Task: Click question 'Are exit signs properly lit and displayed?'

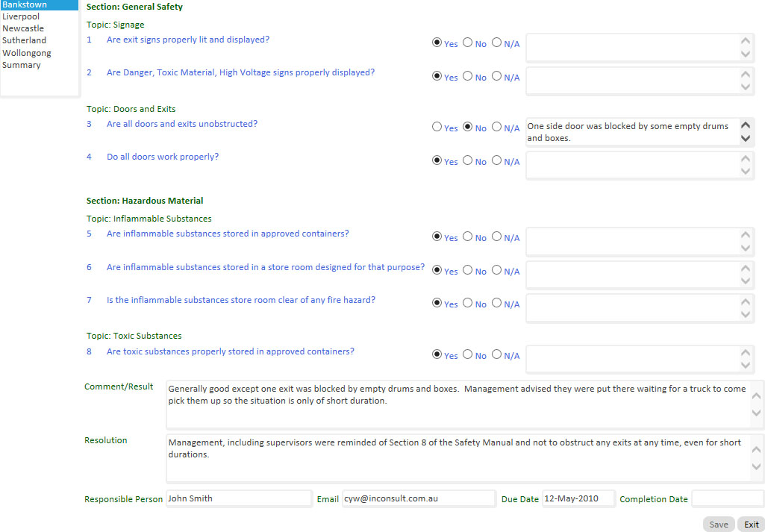Action: [188, 40]
